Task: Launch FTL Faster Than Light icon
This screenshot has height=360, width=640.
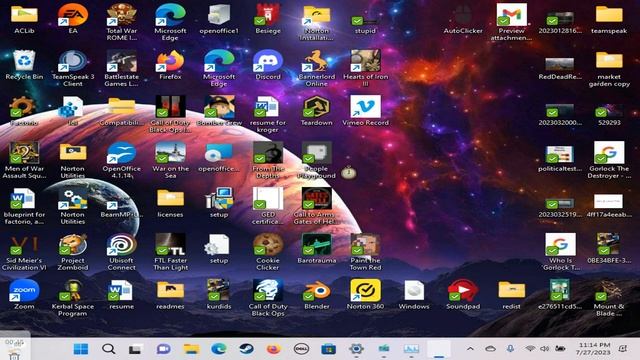Action: coord(170,245)
